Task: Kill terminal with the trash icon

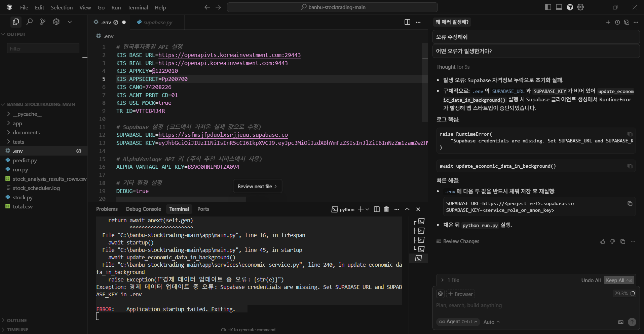Action: 386,209
